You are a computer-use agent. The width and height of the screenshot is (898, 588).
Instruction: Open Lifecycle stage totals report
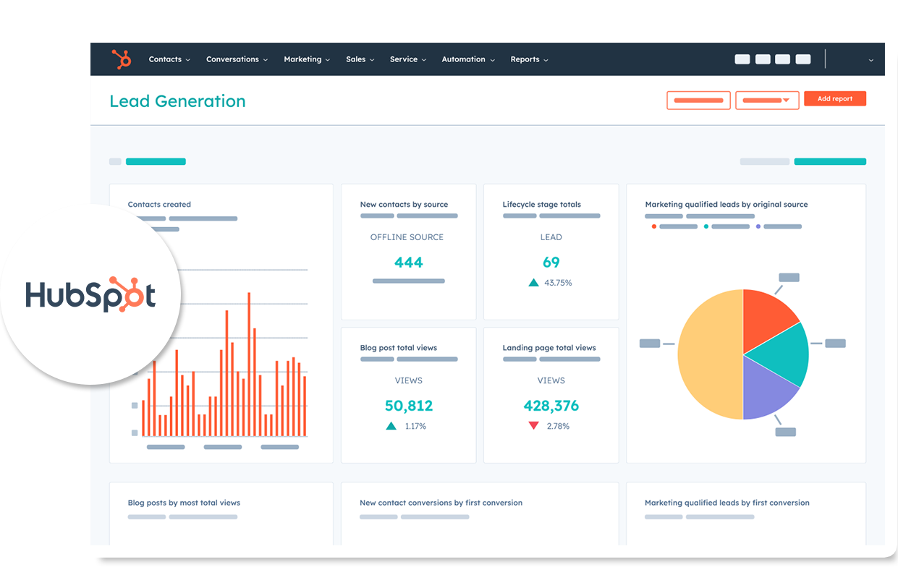pos(541,205)
